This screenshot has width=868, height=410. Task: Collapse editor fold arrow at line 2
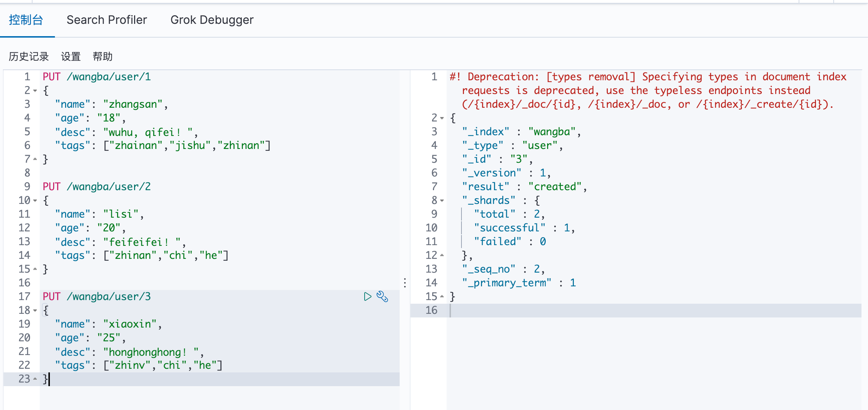(x=35, y=90)
